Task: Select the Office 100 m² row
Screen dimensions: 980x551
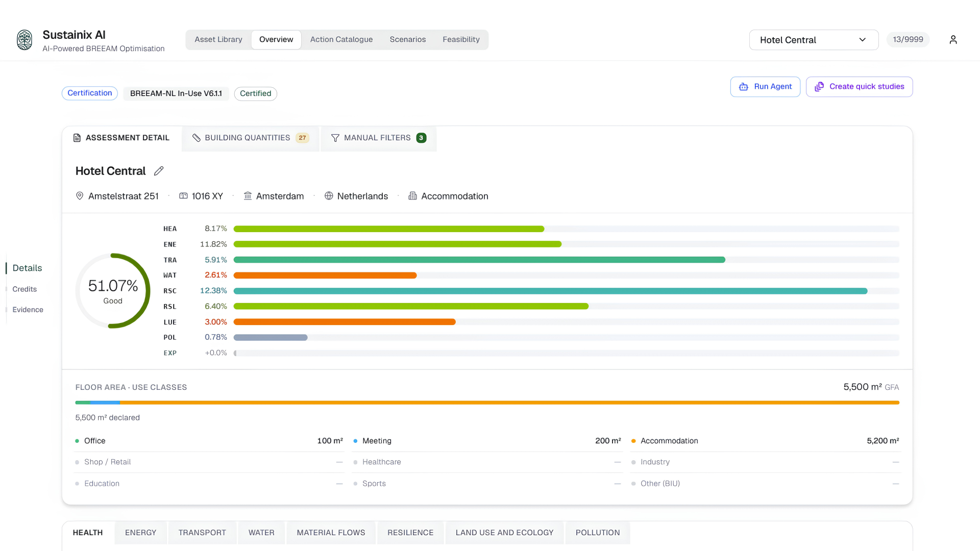Action: 209,441
